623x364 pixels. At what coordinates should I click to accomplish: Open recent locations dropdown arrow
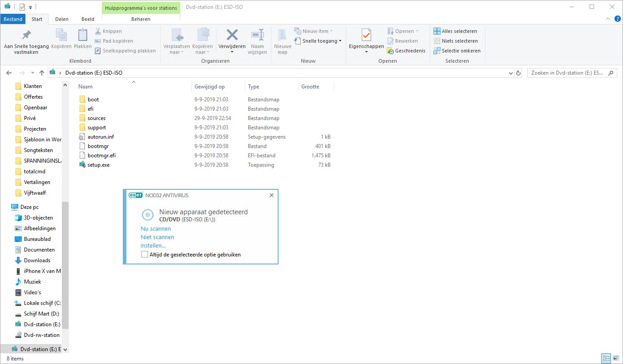click(32, 73)
